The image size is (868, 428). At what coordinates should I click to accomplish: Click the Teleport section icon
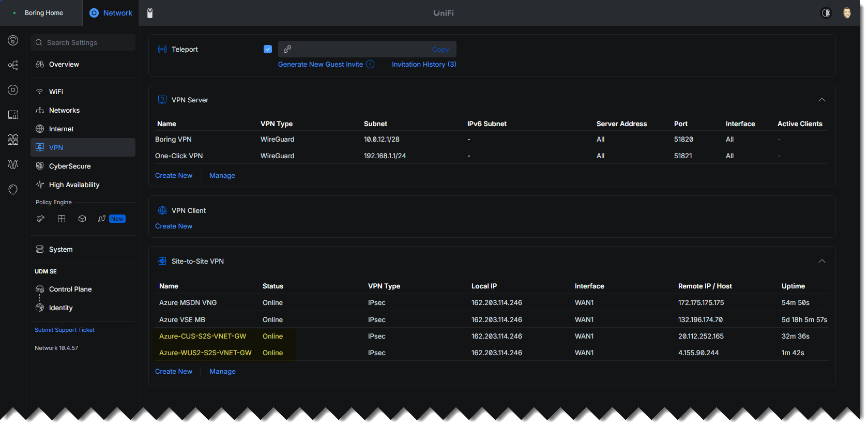coord(162,49)
